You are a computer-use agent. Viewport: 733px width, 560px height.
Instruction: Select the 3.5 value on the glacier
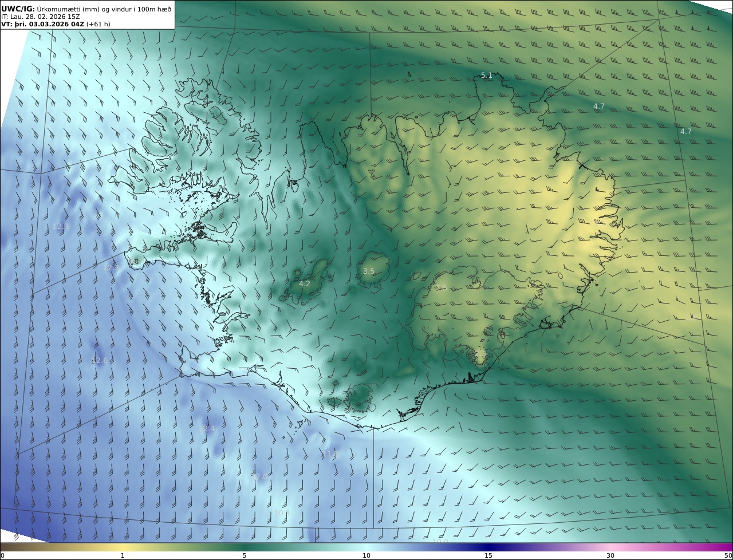click(x=369, y=271)
